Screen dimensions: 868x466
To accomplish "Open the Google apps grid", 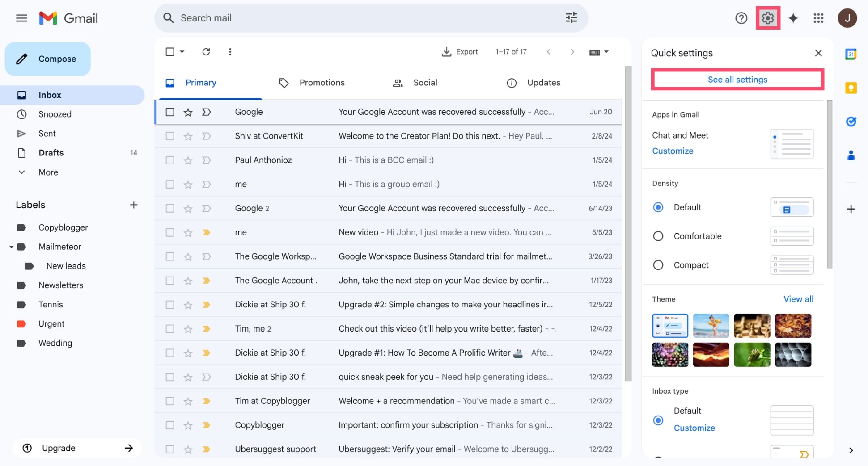I will (818, 18).
